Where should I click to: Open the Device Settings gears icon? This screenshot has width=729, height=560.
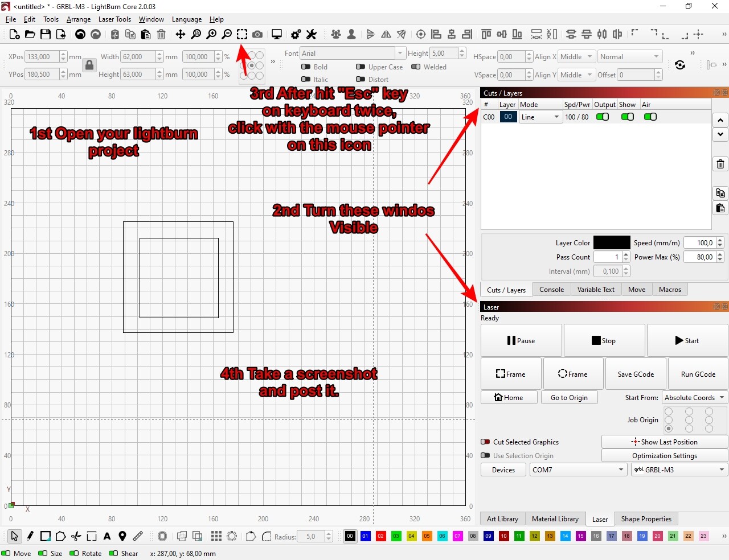click(x=296, y=34)
